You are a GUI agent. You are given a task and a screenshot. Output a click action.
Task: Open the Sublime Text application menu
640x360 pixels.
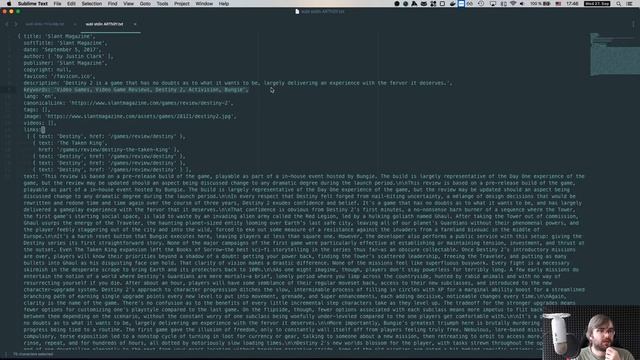point(33,3)
